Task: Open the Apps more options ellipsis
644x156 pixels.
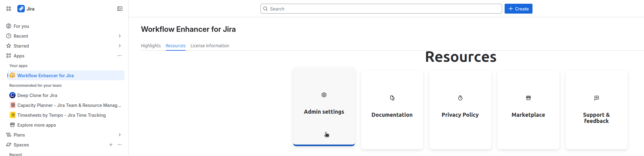Action: [x=120, y=56]
